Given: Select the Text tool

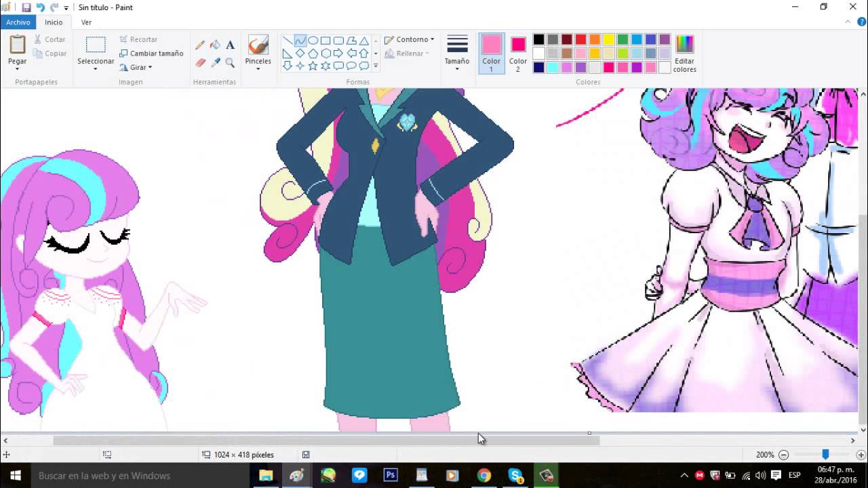Looking at the screenshot, I should [230, 45].
